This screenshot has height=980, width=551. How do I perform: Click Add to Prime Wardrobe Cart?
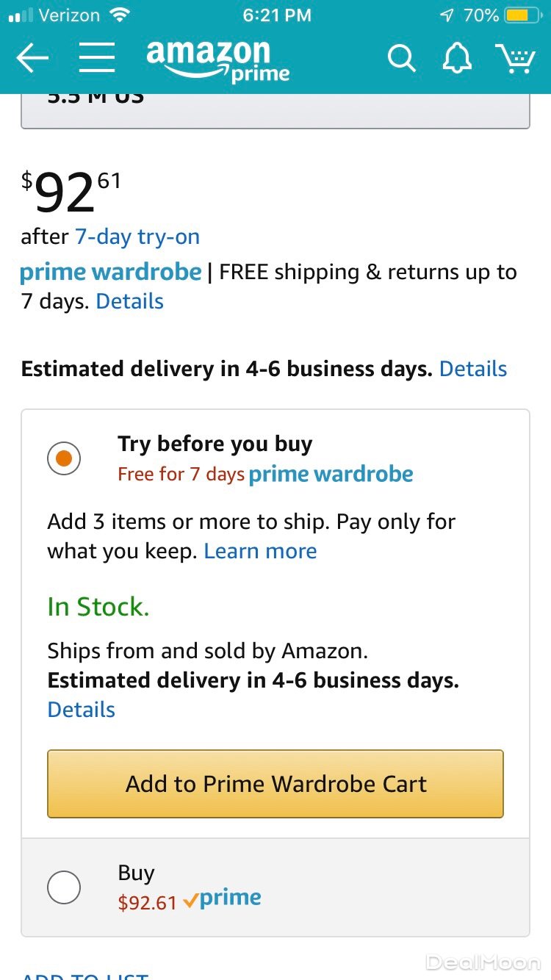275,784
